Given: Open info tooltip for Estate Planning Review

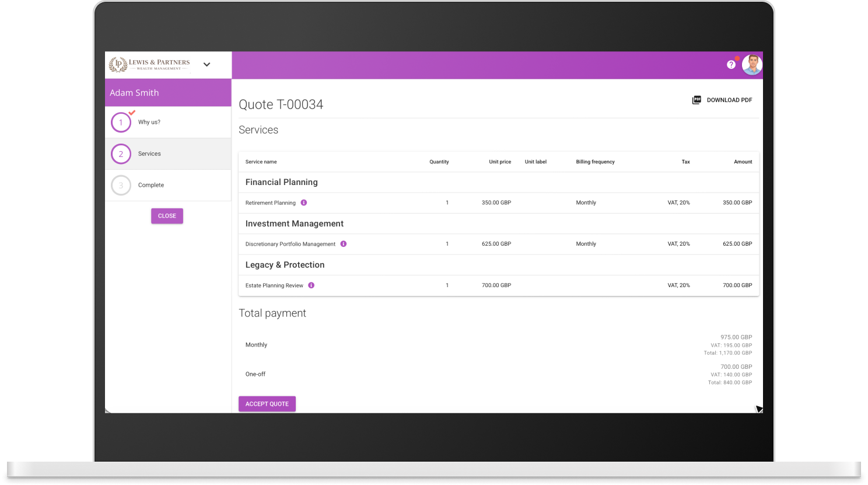Looking at the screenshot, I should [x=311, y=285].
